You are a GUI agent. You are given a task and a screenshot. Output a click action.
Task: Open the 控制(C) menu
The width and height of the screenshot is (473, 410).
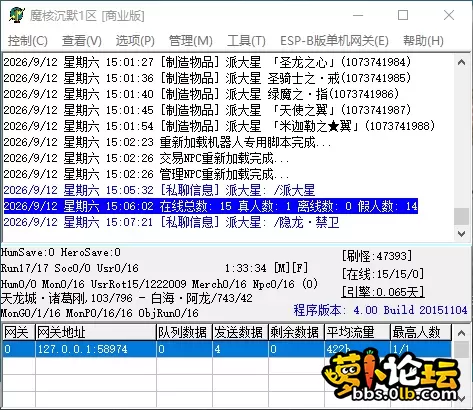tap(28, 41)
